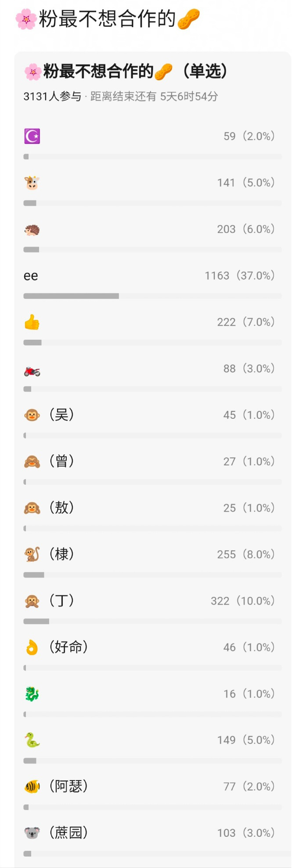Click the 1163 (37.0%) vote count
This screenshot has width=303, height=868.
(240, 276)
